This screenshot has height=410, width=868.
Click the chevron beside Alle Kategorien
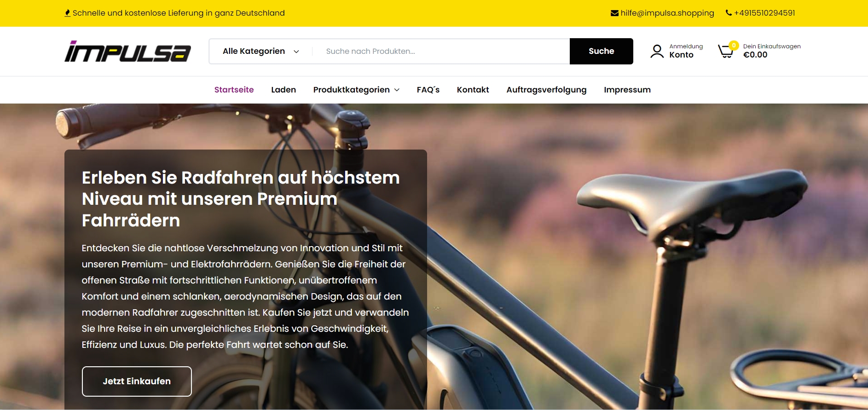pos(296,52)
